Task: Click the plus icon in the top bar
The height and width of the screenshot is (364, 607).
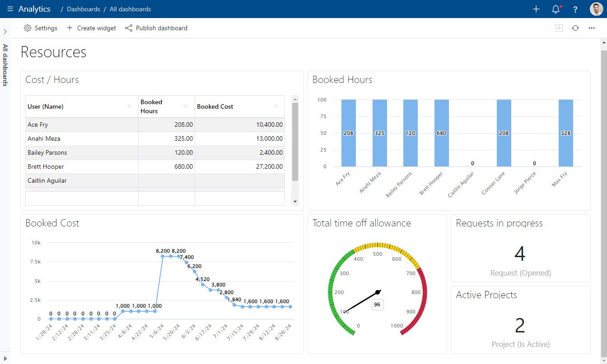Action: pyautogui.click(x=536, y=9)
